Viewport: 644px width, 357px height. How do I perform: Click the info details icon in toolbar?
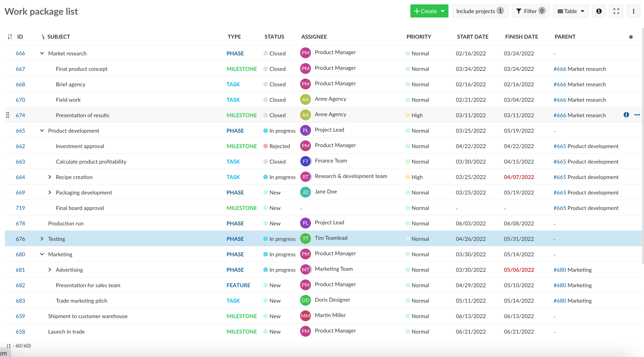pyautogui.click(x=599, y=11)
